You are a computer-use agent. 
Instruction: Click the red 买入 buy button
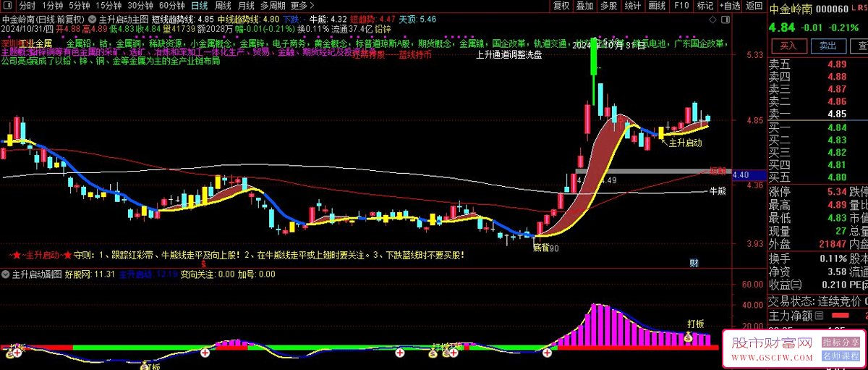788,46
